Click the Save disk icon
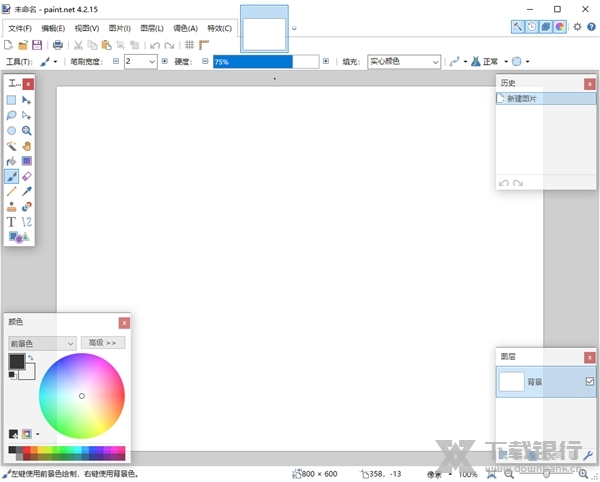 click(x=37, y=45)
